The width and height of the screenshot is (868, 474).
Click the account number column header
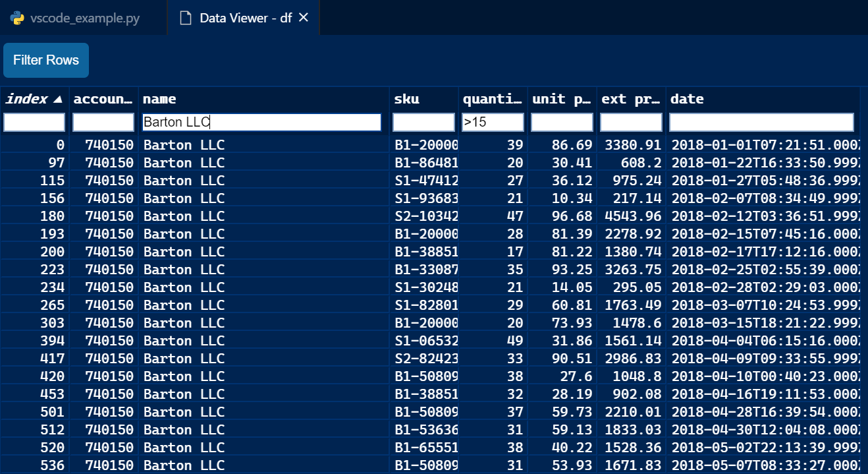102,98
